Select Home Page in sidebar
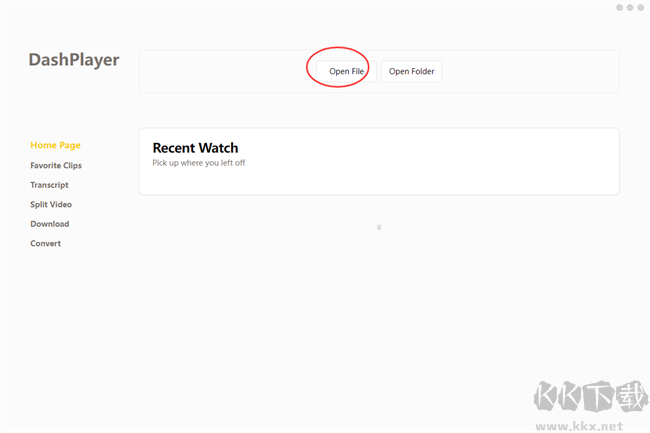The height and width of the screenshot is (433, 650). click(55, 145)
